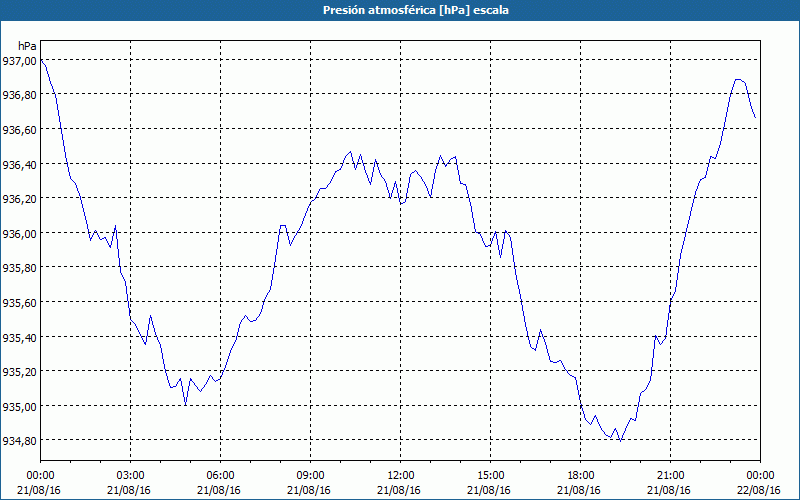Click the 936,80 y-axis value
Screen dimensions: 800x500
coord(19,95)
